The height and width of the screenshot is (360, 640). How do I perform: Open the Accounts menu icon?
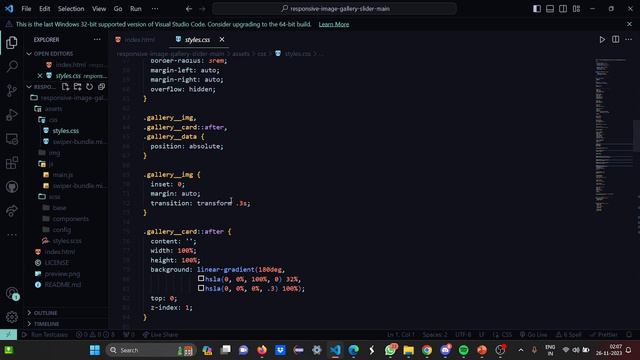coord(12,293)
